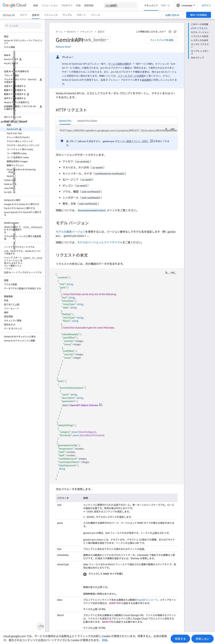
Task: Open the リファレンス tab
Action: point(51,15)
